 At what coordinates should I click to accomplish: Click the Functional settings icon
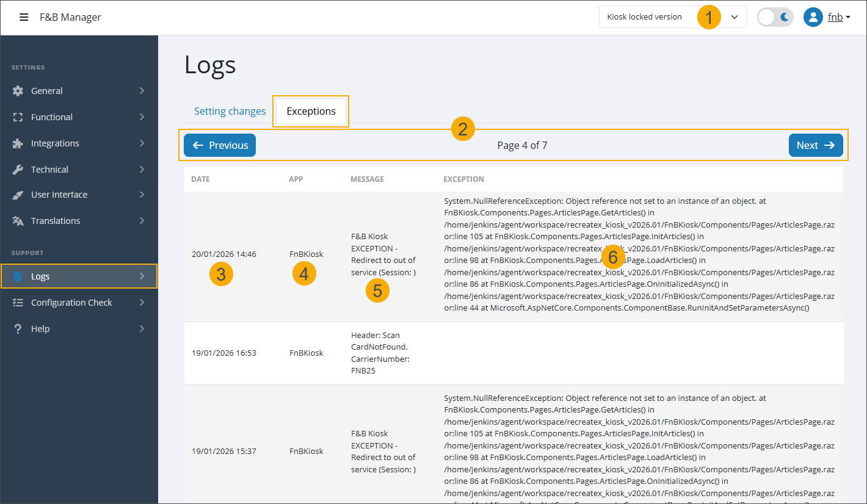[18, 117]
